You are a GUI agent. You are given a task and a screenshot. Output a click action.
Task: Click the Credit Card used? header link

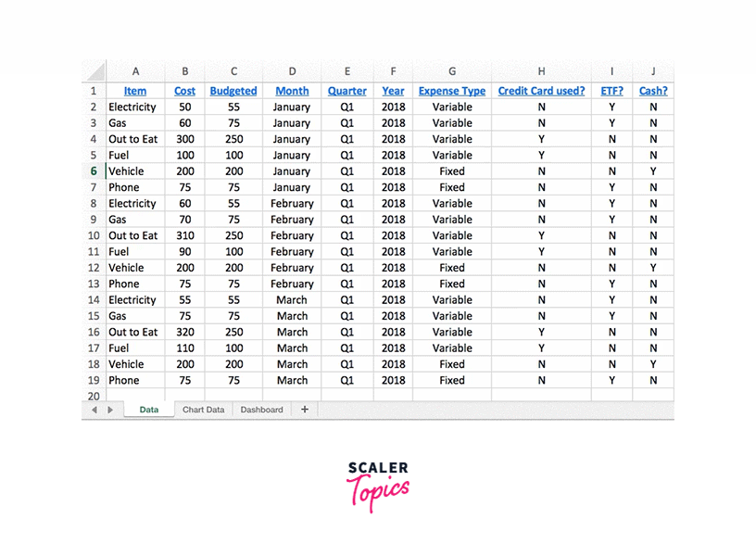[x=541, y=91]
